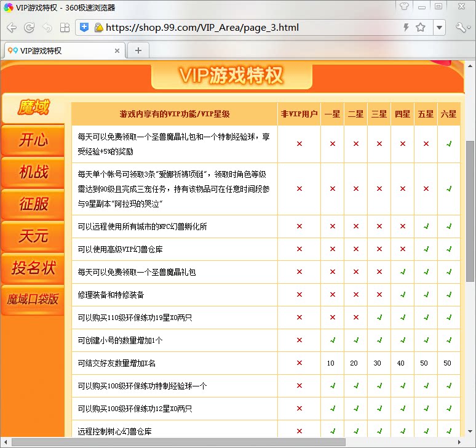Click the browser back arrow button
476x448 pixels.
pos(12,28)
